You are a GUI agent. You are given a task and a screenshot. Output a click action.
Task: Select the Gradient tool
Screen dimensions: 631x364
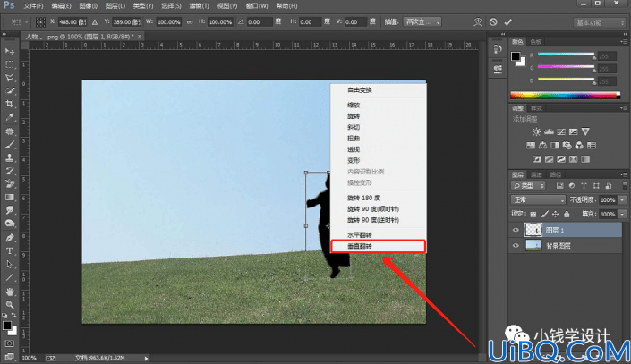point(10,197)
